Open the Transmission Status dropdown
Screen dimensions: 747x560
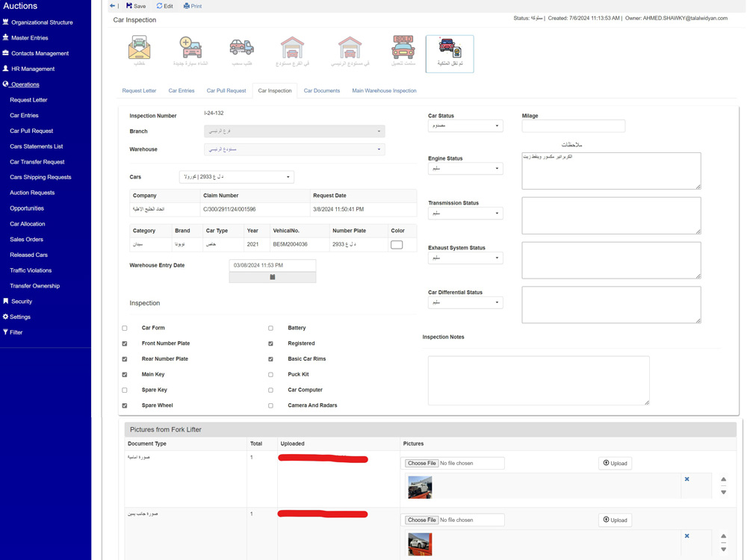click(465, 214)
